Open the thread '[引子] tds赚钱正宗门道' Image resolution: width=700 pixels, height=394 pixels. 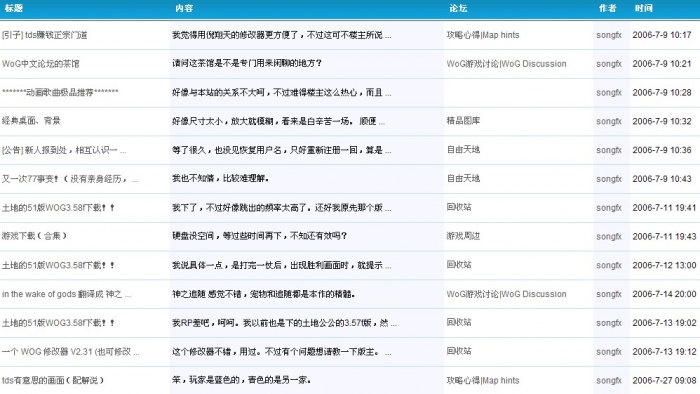[x=45, y=35]
